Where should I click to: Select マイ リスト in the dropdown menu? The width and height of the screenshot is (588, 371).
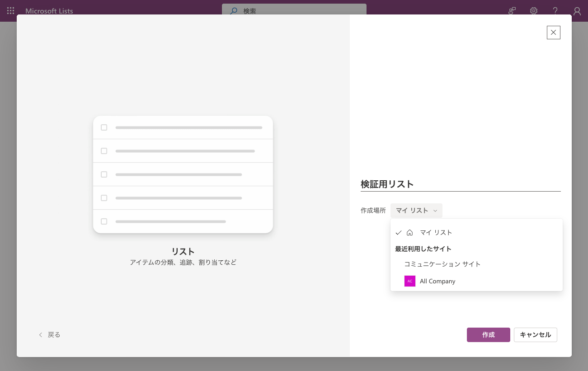476,232
